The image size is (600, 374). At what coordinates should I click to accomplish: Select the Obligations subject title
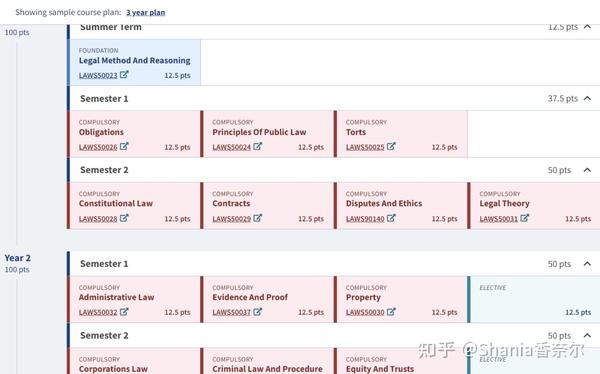pos(101,132)
